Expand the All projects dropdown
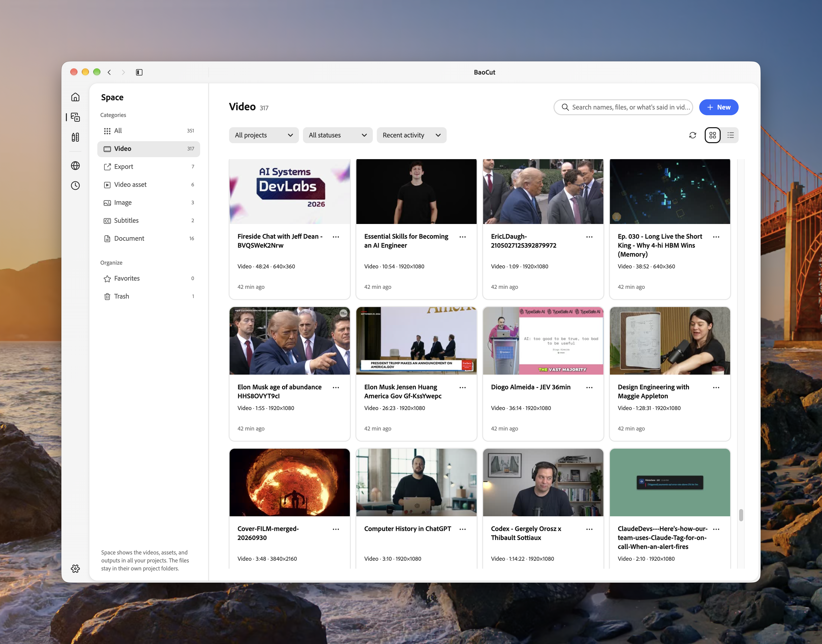822x644 pixels. (x=264, y=135)
